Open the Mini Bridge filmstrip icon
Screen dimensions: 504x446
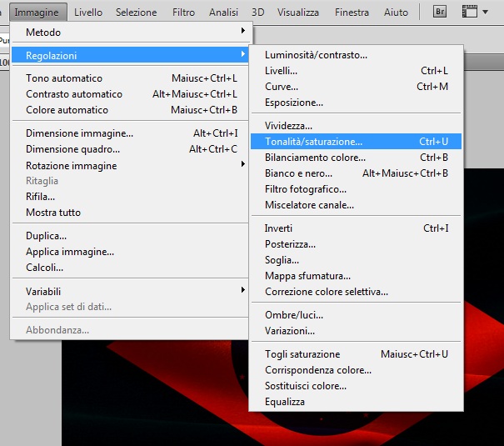469,12
